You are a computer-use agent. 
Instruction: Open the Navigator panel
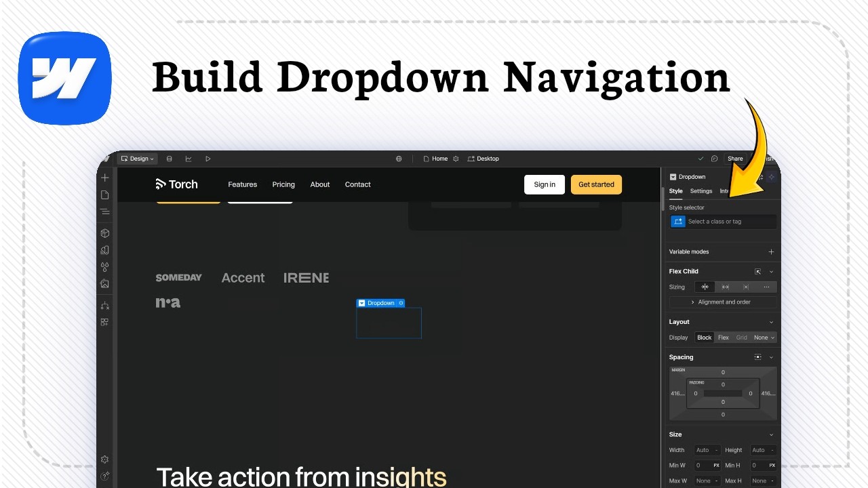104,211
